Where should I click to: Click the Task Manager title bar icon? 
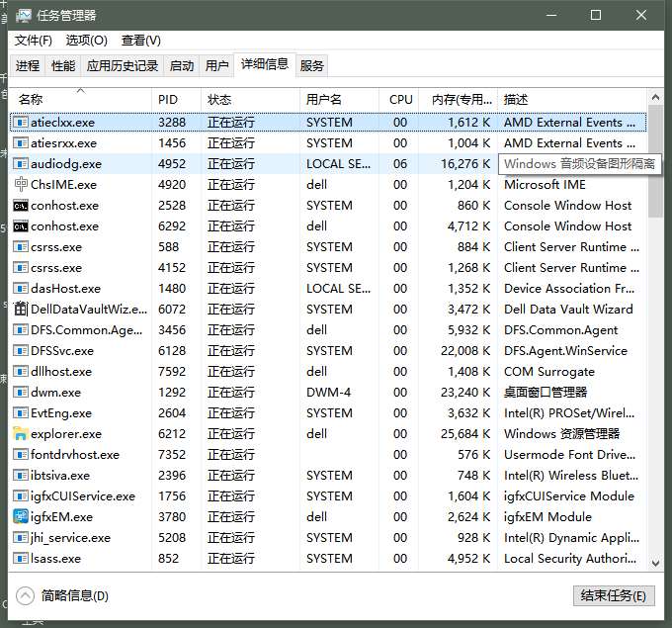24,16
